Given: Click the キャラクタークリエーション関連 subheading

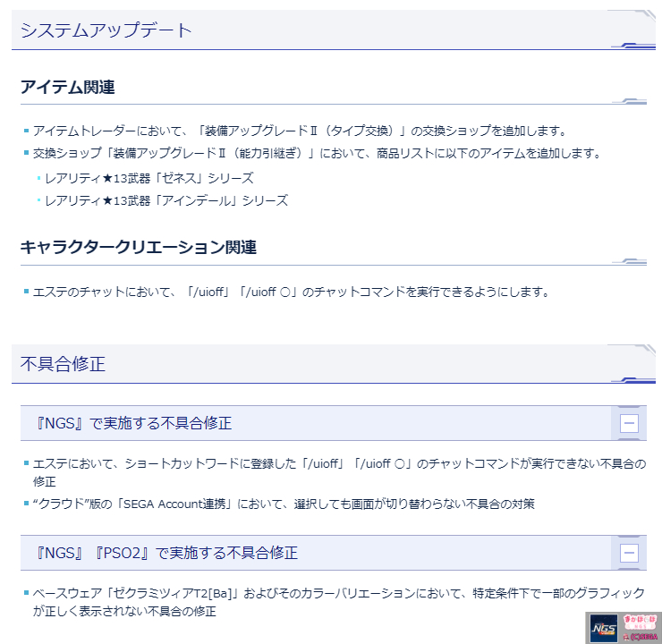Looking at the screenshot, I should coord(138,247).
